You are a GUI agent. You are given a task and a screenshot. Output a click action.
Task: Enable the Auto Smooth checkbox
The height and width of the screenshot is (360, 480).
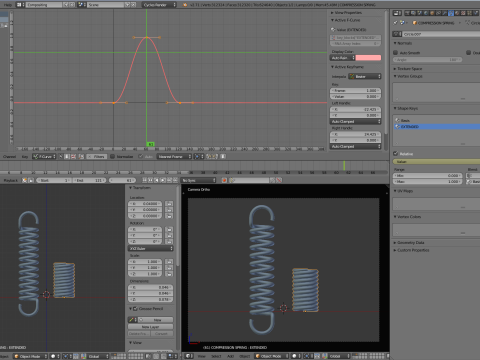396,53
